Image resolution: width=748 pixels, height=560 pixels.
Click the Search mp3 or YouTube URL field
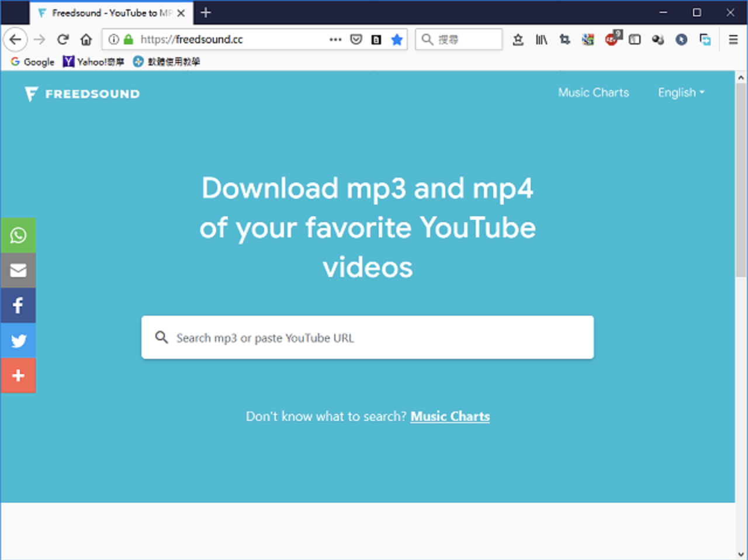[368, 337]
